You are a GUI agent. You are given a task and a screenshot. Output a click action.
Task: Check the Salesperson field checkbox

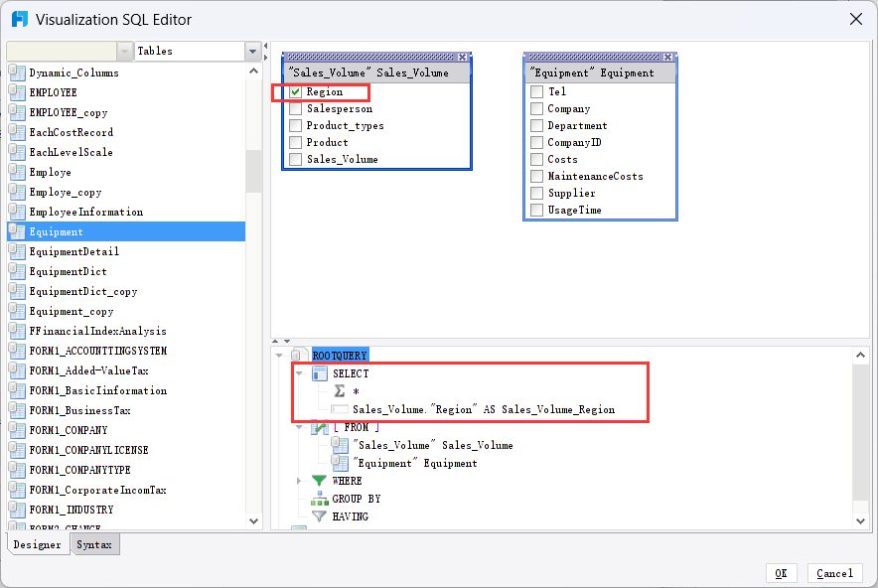[x=294, y=108]
